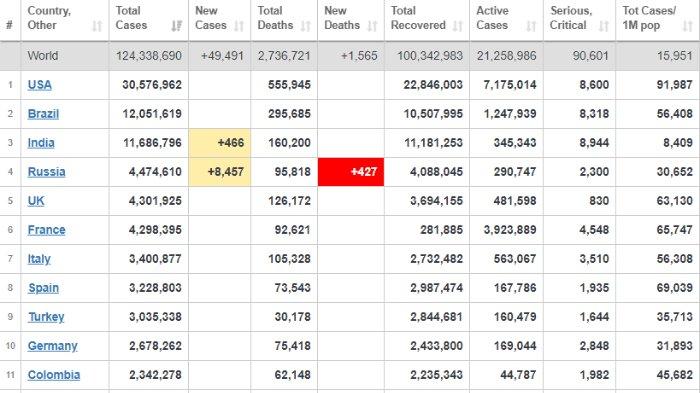Open the Colombia country link
Screen dimensions: 700x393
[54, 375]
